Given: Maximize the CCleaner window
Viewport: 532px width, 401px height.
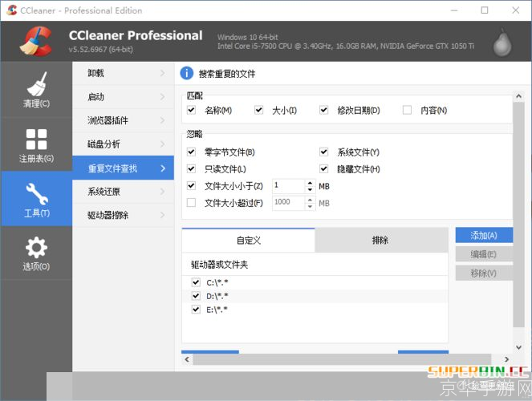Looking at the screenshot, I should pyautogui.click(x=485, y=10).
